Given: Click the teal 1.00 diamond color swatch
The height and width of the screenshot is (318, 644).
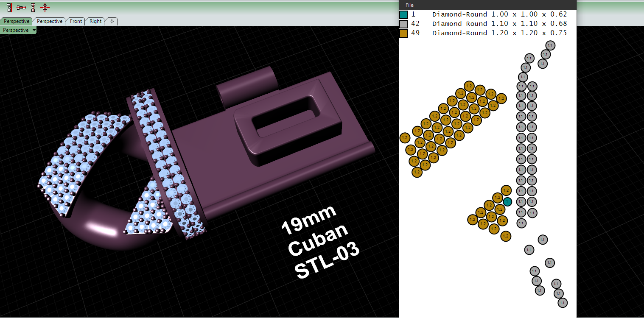Looking at the screenshot, I should 403,15.
